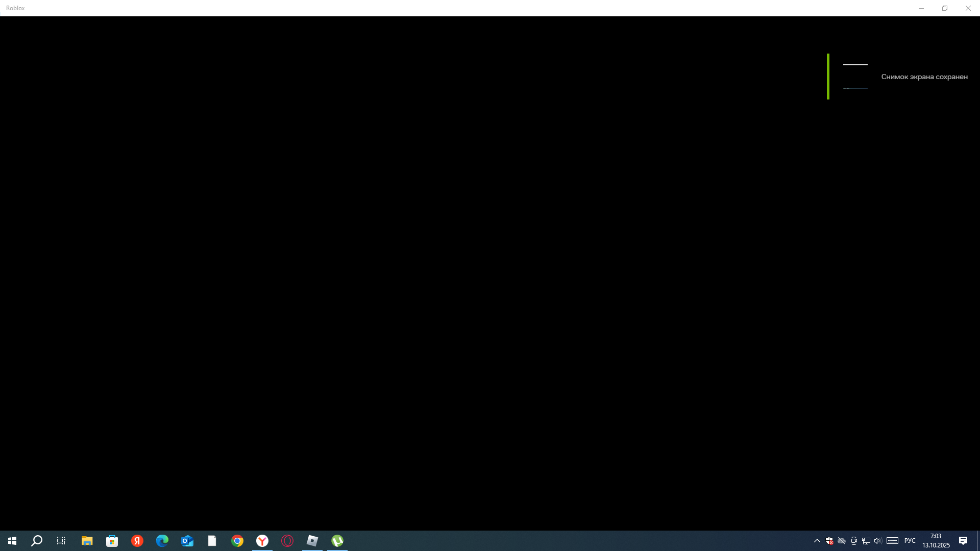Open the uTorrent taskbar icon
The height and width of the screenshot is (551, 980).
(x=337, y=541)
